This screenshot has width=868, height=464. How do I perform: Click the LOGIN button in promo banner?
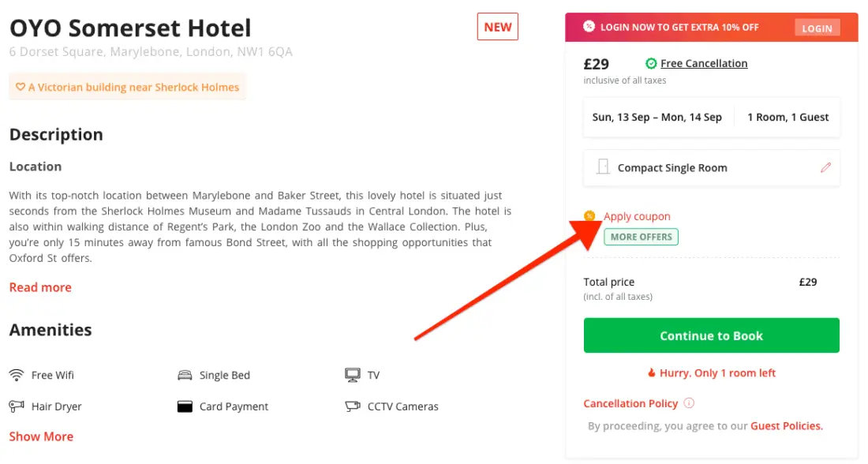[817, 28]
